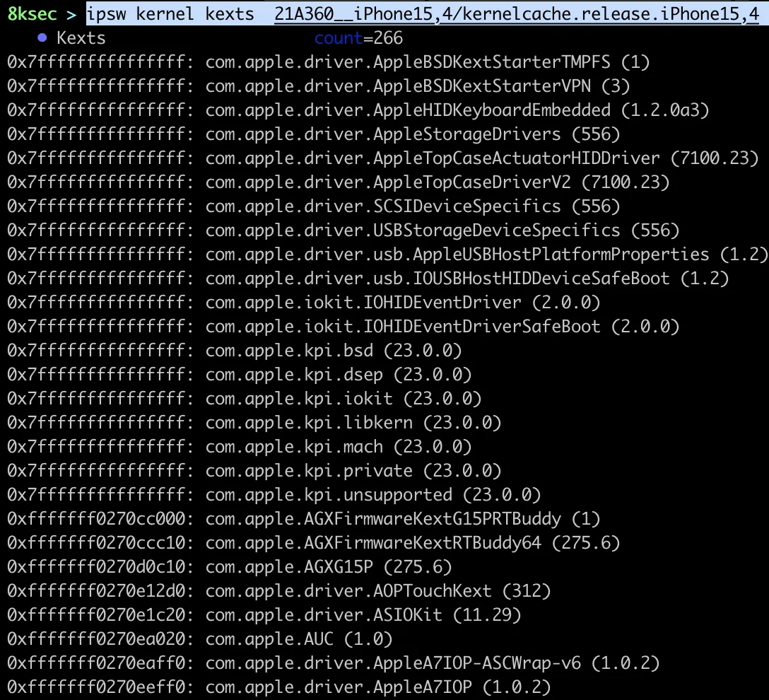769x700 pixels.
Task: Click the AppleStorageDrivers (556) entry
Action: [x=413, y=134]
